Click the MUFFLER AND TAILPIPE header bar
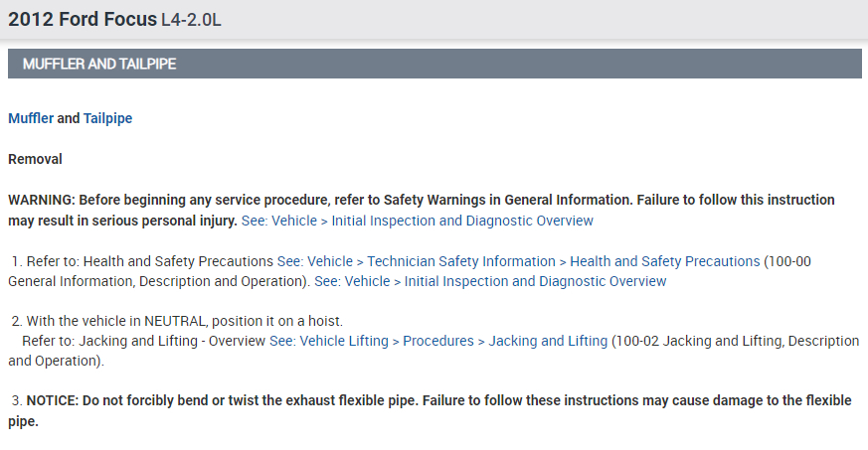868x450 pixels. 434,64
